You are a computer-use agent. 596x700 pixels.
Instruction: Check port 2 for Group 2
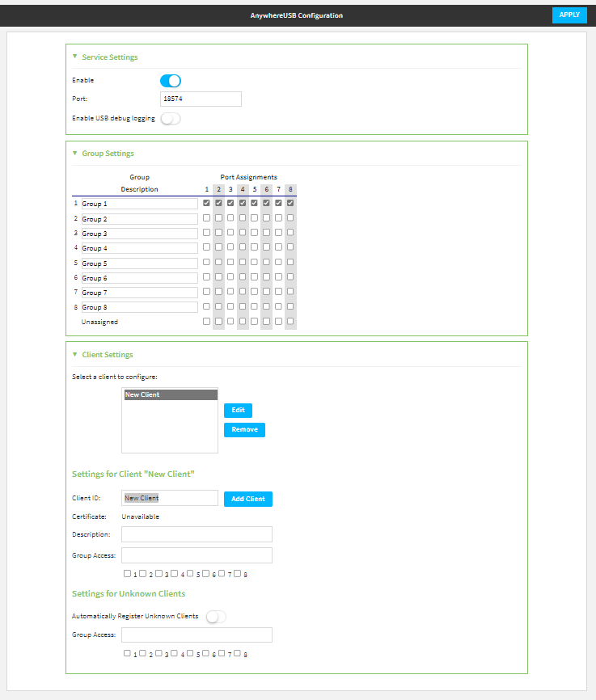click(x=218, y=218)
